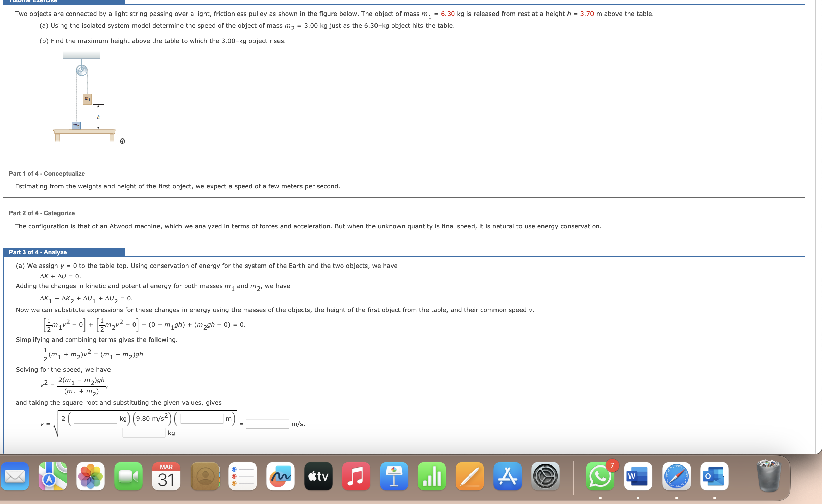This screenshot has height=504, width=822.
Task: Launch the Numbers spreadsheet app
Action: 432,476
